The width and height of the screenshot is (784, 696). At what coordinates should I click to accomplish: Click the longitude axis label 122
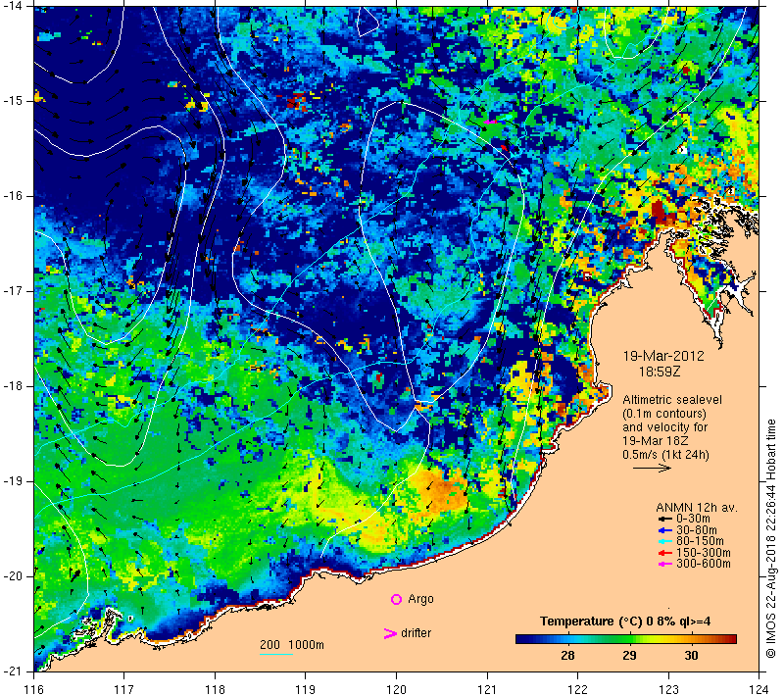pos(577,689)
